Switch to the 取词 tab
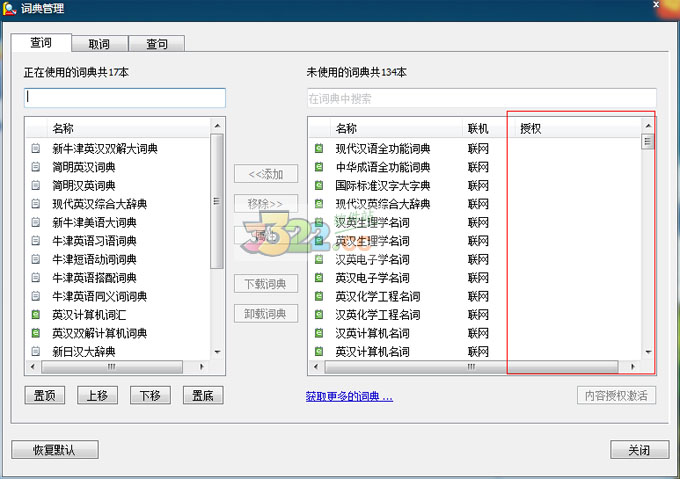Screen dimensions: 680x479 [99, 44]
